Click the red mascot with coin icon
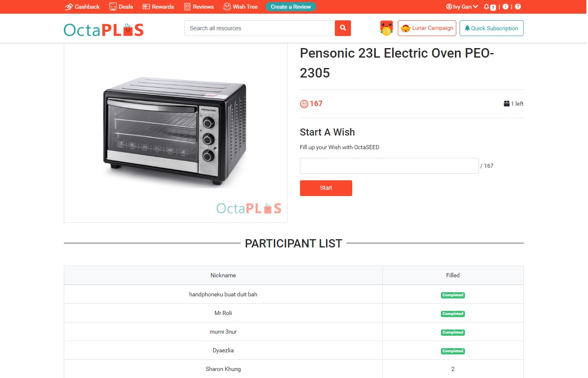 (x=386, y=28)
